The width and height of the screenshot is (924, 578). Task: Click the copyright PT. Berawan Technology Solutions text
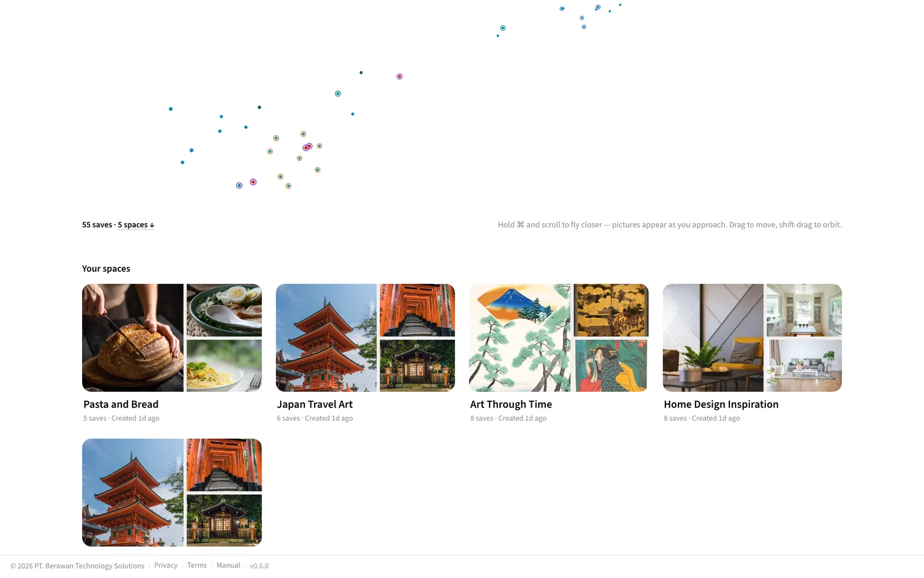pos(77,566)
